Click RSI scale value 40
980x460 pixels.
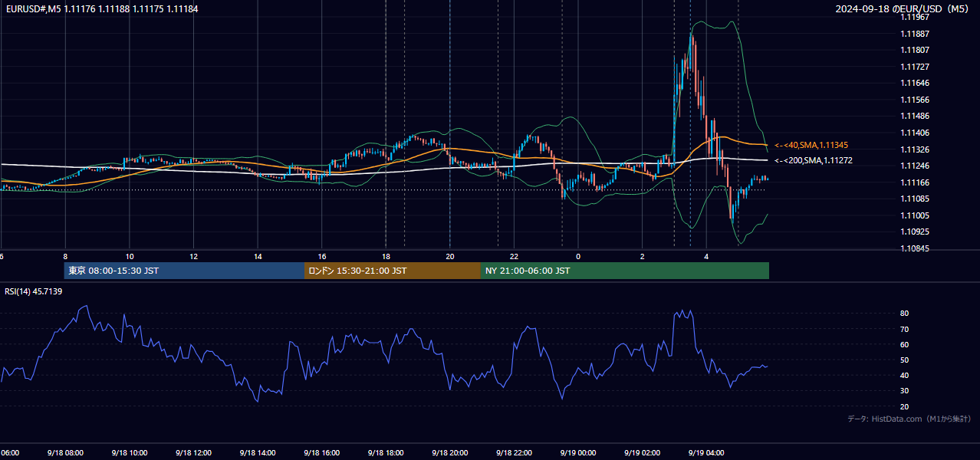(904, 375)
